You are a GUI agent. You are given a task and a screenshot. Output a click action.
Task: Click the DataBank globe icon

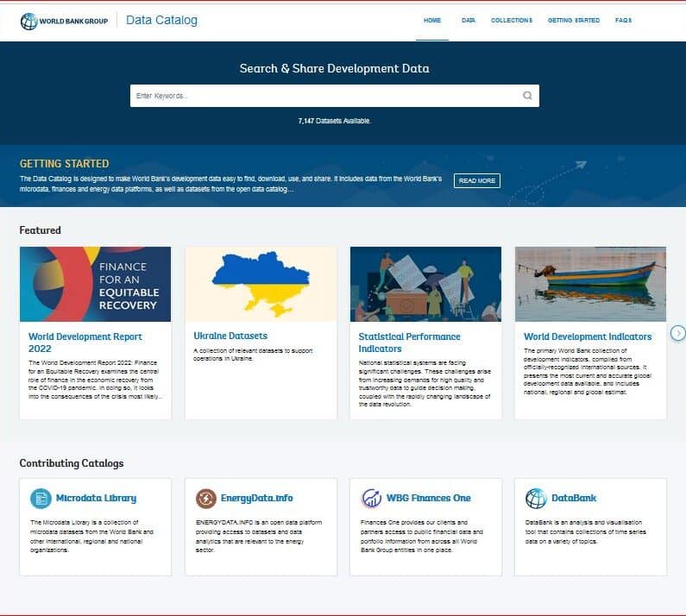click(x=536, y=498)
